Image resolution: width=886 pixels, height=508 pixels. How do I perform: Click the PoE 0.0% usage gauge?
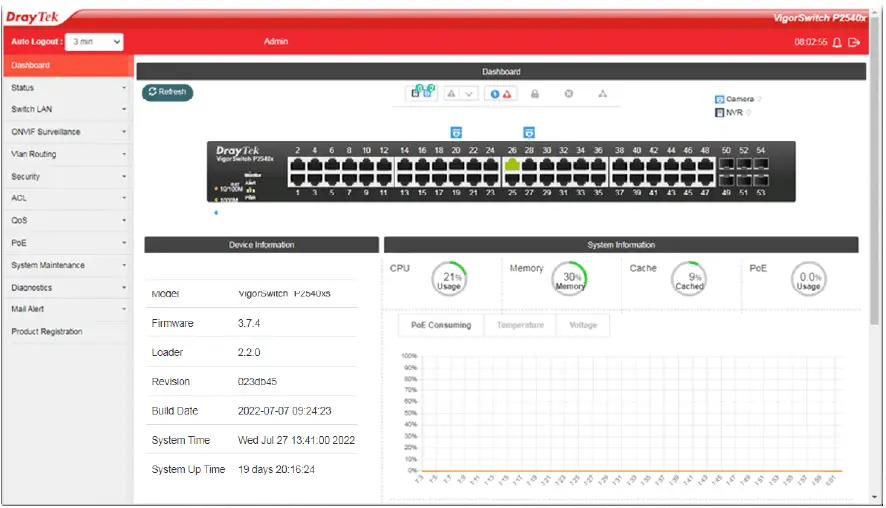809,279
